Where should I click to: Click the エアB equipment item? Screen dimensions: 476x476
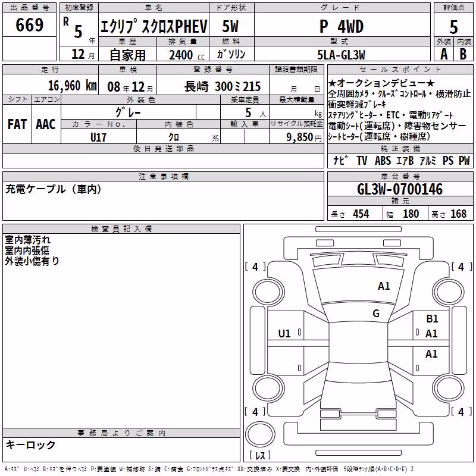pos(405,160)
